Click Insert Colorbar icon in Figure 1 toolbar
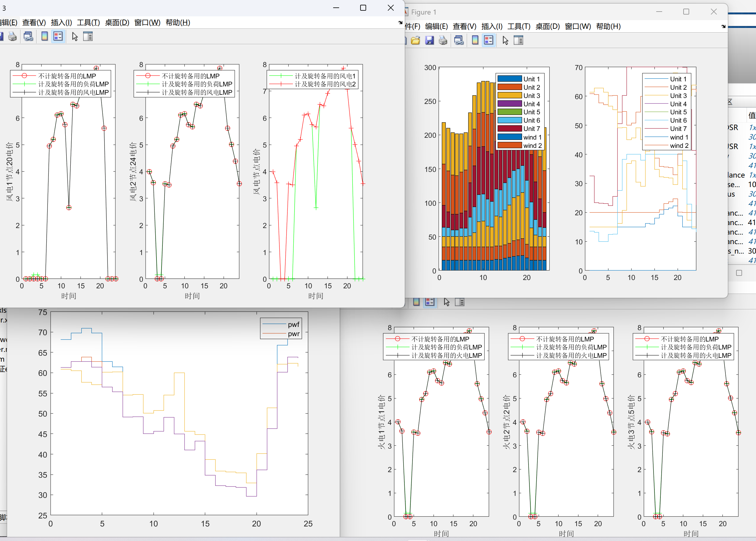 475,41
